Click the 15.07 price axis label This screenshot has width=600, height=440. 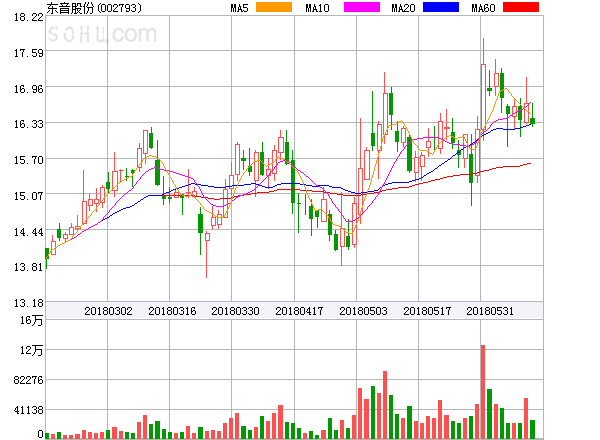point(29,196)
